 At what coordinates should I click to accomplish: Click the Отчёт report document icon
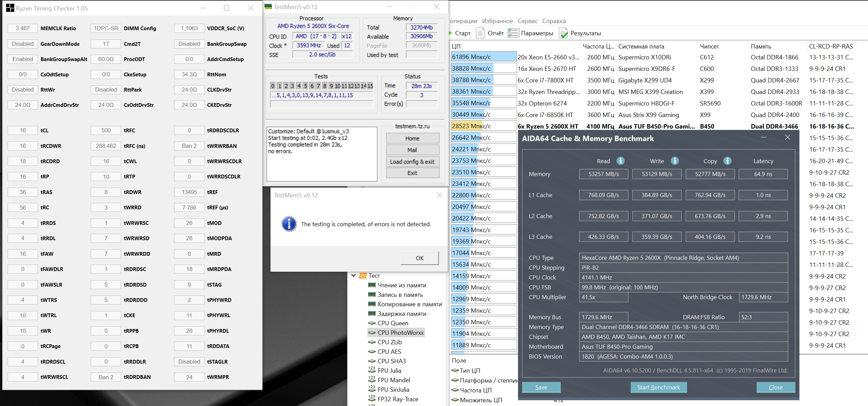(480, 33)
